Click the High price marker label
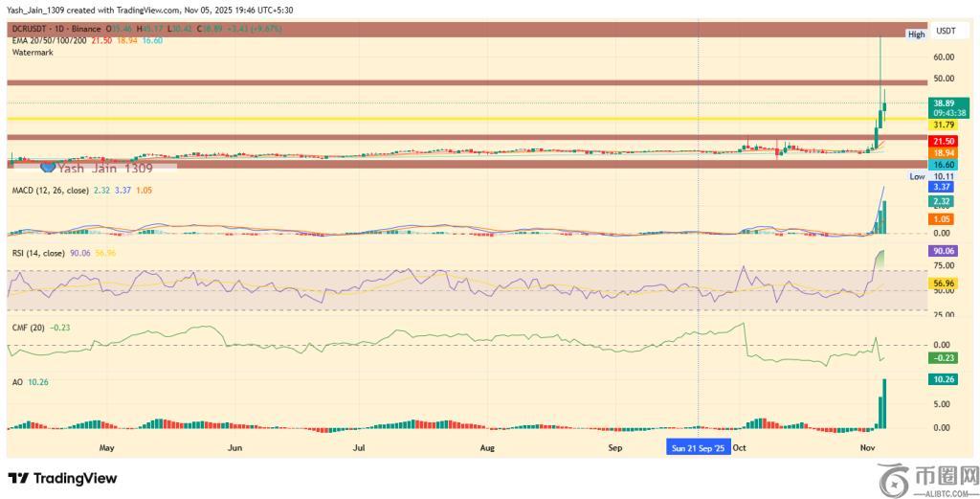Image resolution: width=980 pixels, height=499 pixels. coord(916,34)
